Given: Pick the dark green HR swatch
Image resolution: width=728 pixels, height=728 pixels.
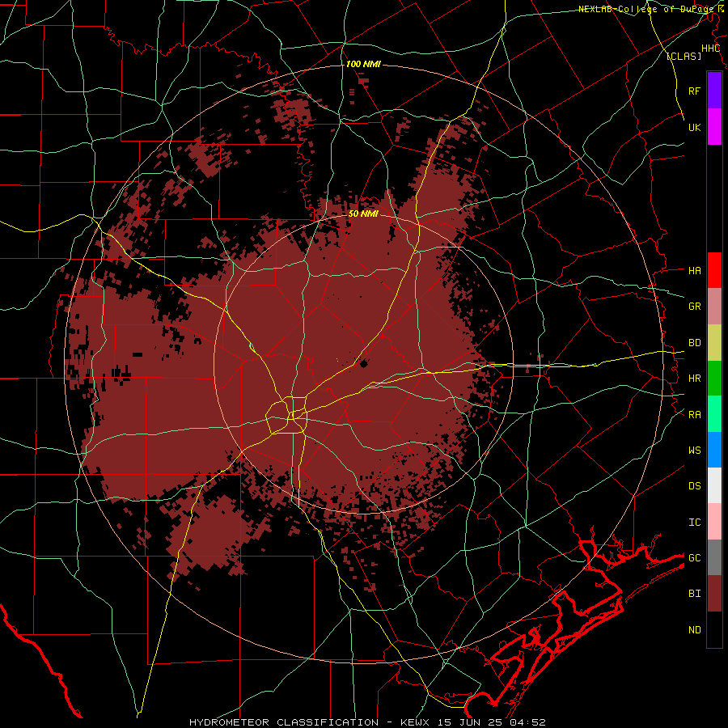Looking at the screenshot, I should pos(714,379).
